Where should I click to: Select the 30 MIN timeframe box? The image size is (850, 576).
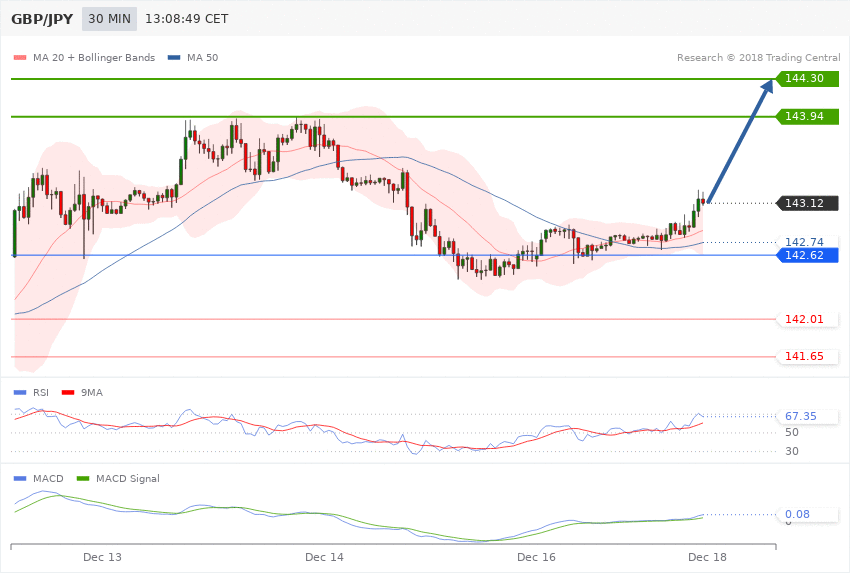pos(110,19)
